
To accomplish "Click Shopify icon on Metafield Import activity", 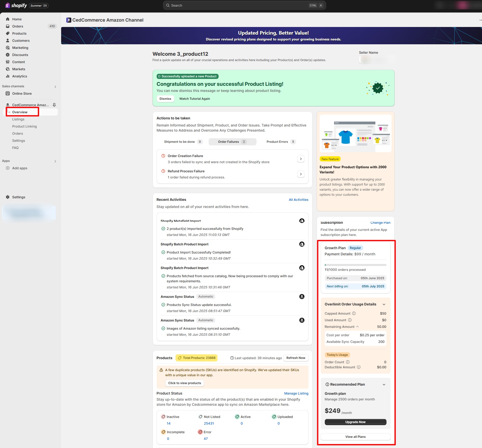I will pos(302,221).
